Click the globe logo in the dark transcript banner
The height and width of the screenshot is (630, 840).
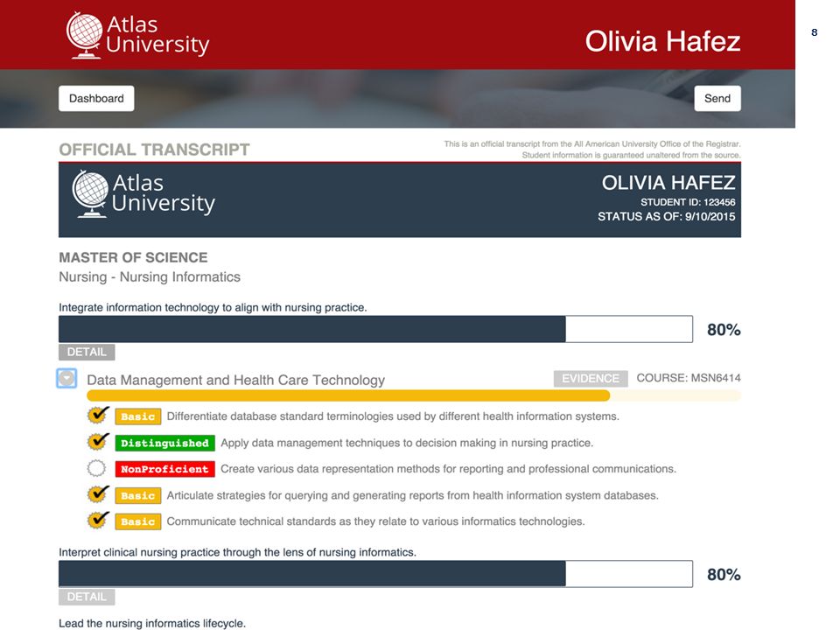(x=90, y=193)
